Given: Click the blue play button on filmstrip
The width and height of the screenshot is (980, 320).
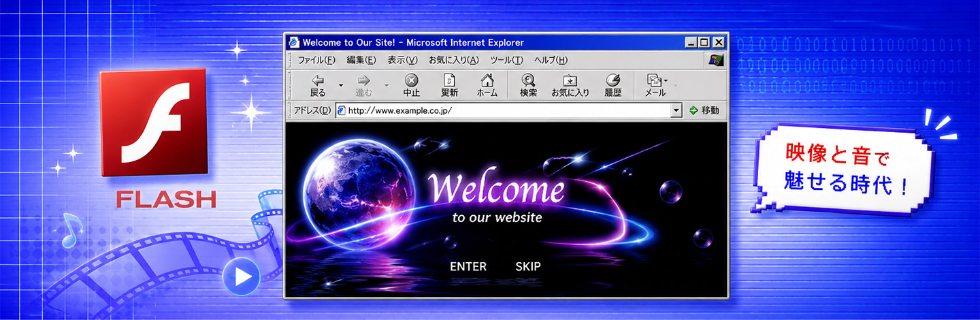Looking at the screenshot, I should click(242, 276).
